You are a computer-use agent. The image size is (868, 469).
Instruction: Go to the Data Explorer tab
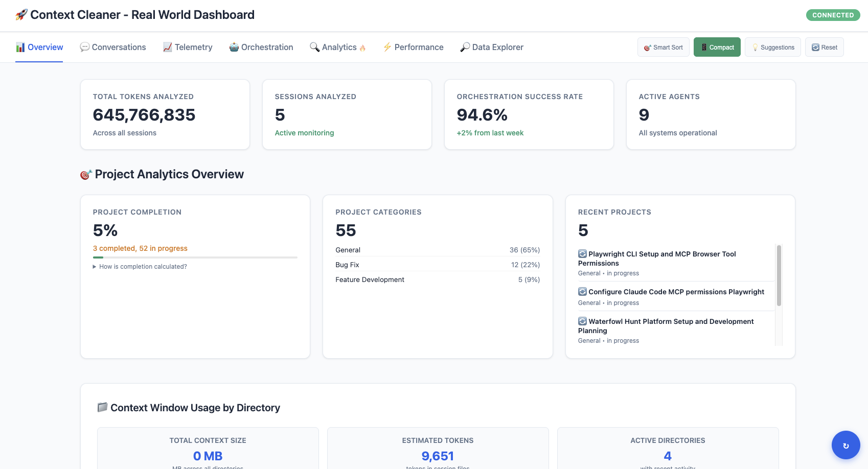[492, 47]
